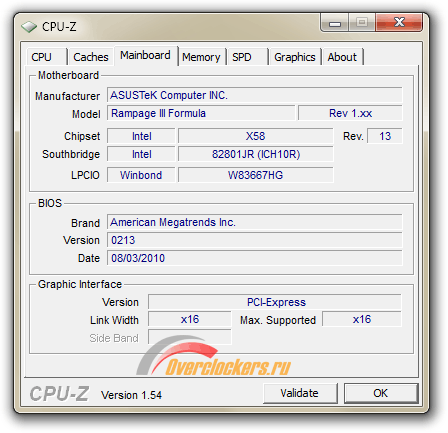Click the Max. Supported x16 value
This screenshot has width=448, height=433.
click(x=362, y=319)
